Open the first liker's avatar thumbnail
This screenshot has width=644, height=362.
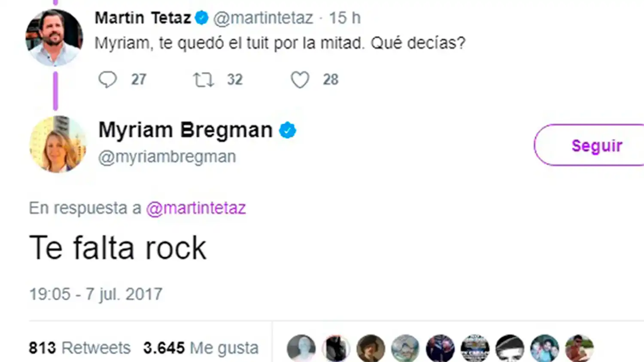pos(301,347)
